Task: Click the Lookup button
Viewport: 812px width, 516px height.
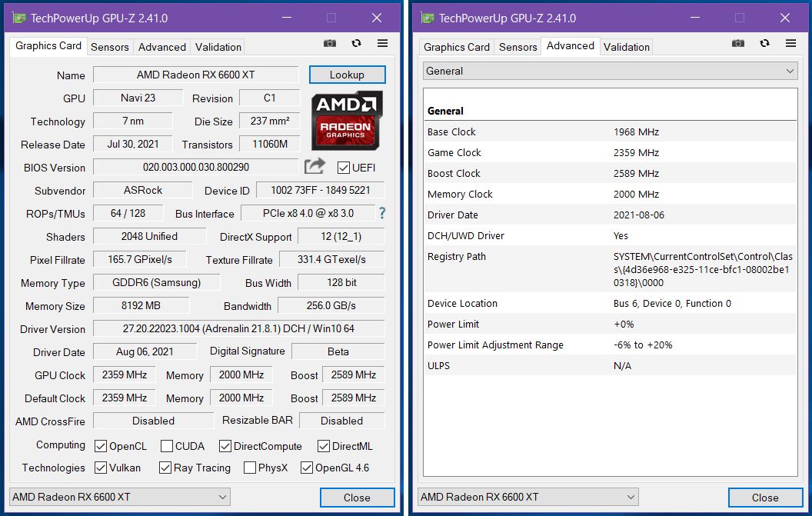Action: coord(347,75)
